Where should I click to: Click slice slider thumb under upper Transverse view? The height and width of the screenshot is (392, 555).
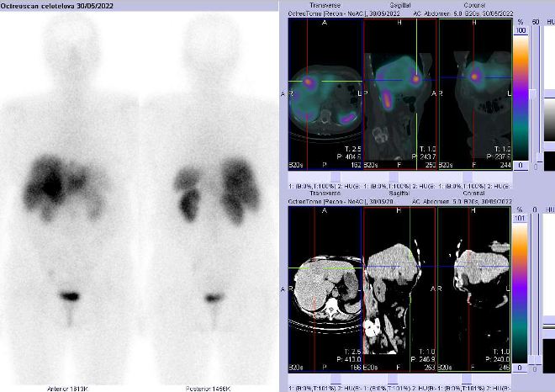tap(335, 177)
